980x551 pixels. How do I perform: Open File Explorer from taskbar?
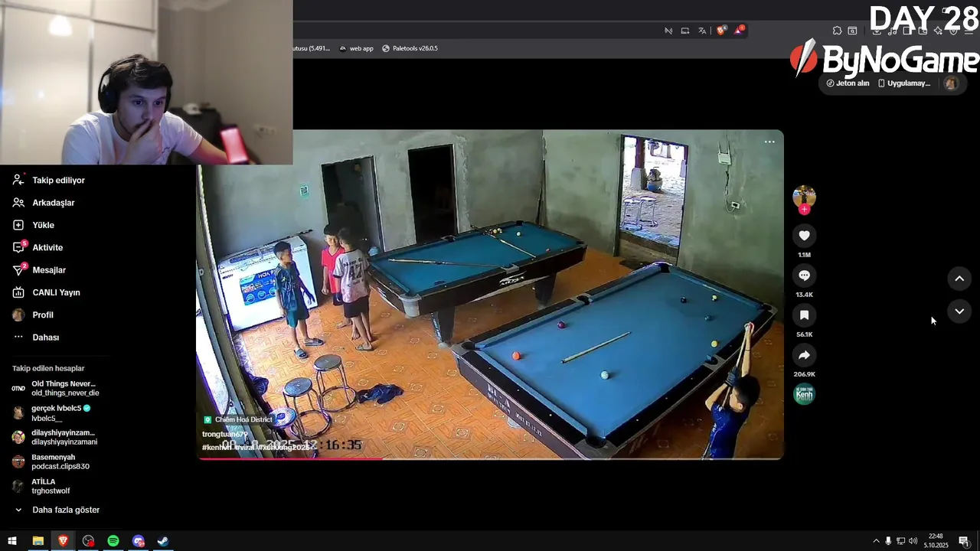tap(38, 541)
